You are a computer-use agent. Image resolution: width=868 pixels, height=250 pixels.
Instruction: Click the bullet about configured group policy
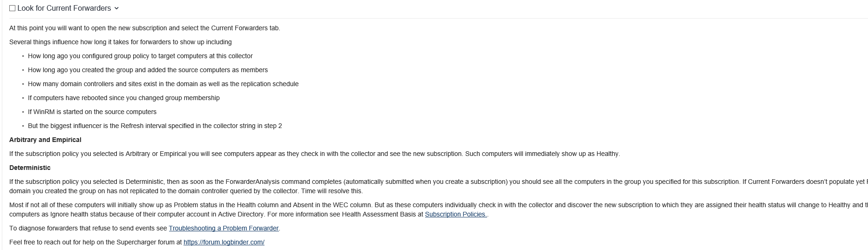tap(140, 56)
